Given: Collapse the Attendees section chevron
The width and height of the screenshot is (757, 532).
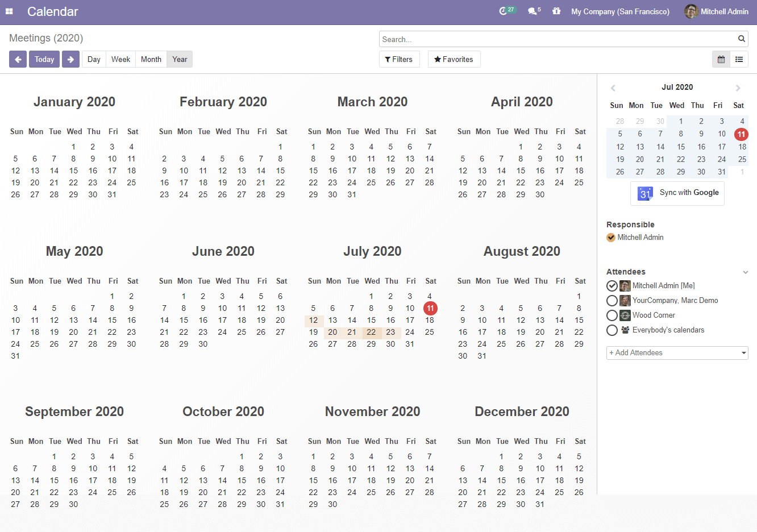Looking at the screenshot, I should [x=745, y=272].
